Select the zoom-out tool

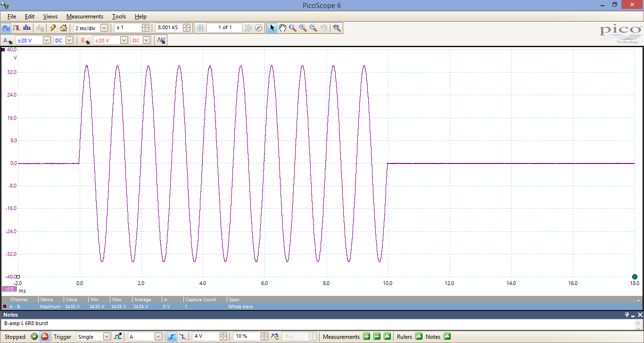coord(314,28)
